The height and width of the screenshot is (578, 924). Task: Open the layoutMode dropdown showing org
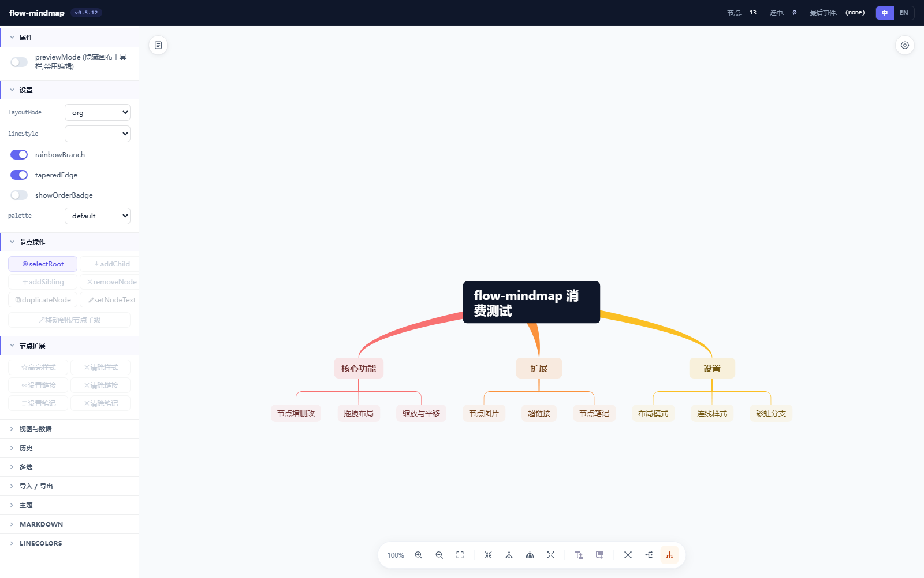[x=98, y=113]
